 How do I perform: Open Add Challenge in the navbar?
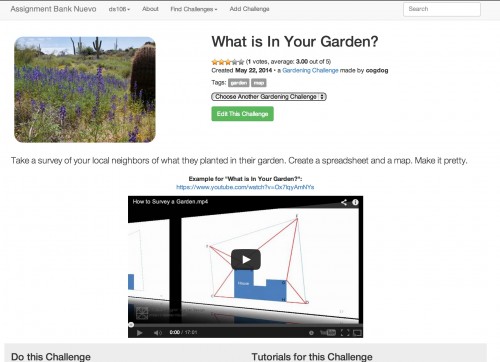click(249, 9)
